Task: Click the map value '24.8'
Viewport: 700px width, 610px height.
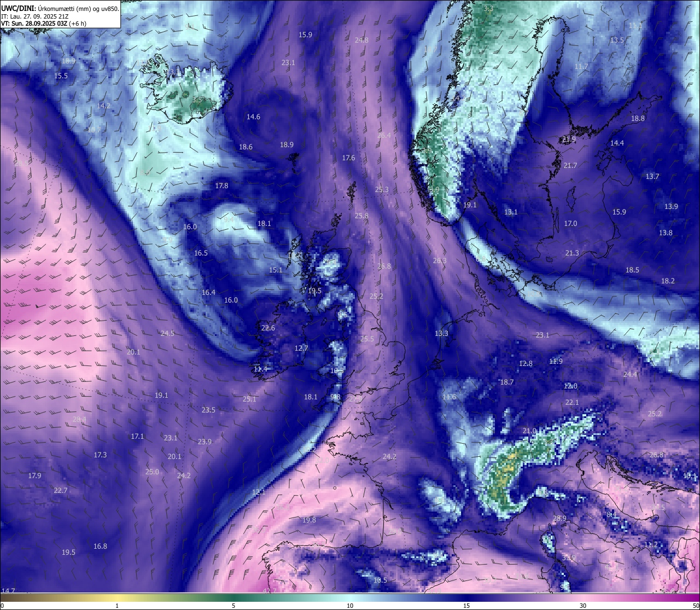Action: click(361, 40)
